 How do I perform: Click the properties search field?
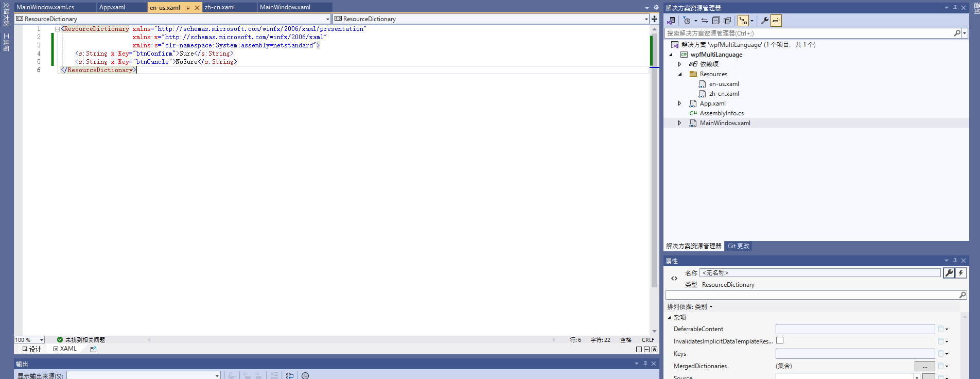tap(816, 295)
